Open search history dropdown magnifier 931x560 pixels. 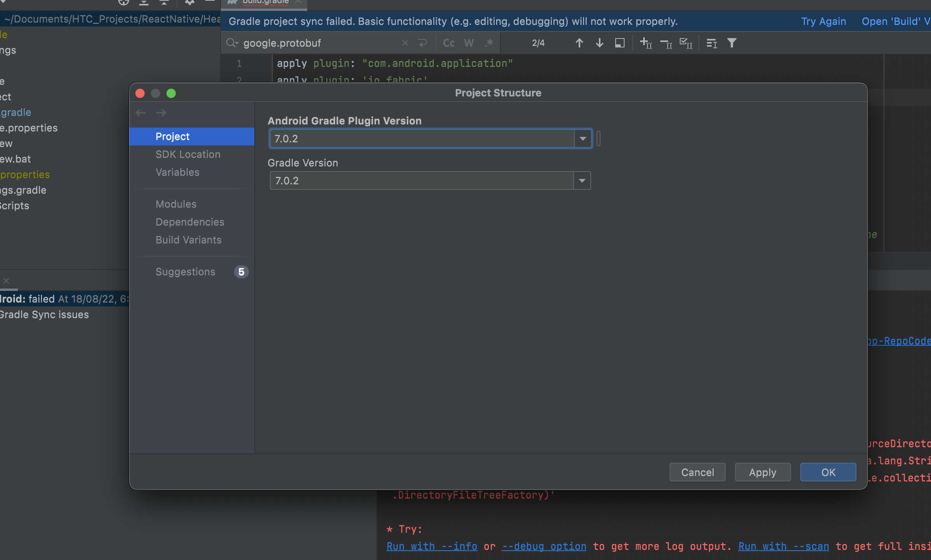(232, 43)
